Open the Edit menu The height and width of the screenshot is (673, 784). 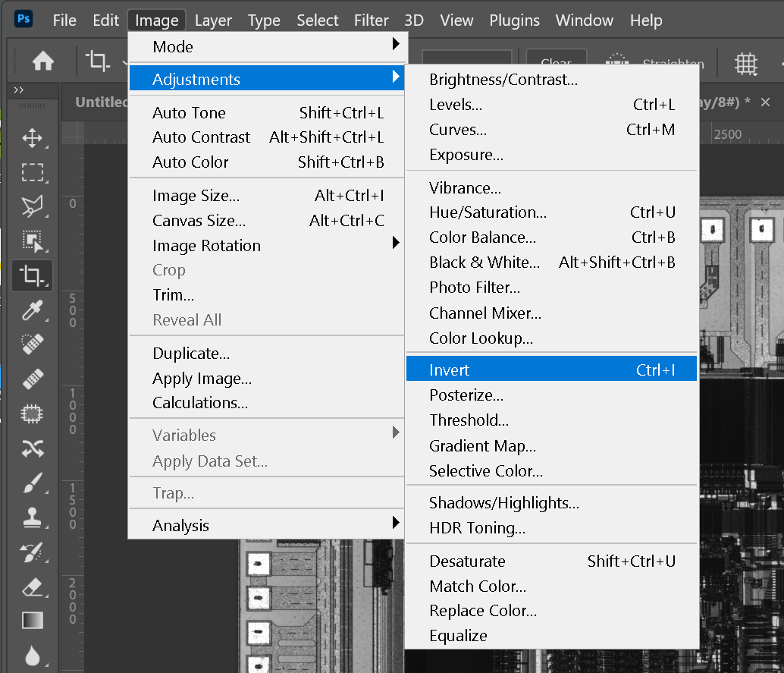coord(105,20)
